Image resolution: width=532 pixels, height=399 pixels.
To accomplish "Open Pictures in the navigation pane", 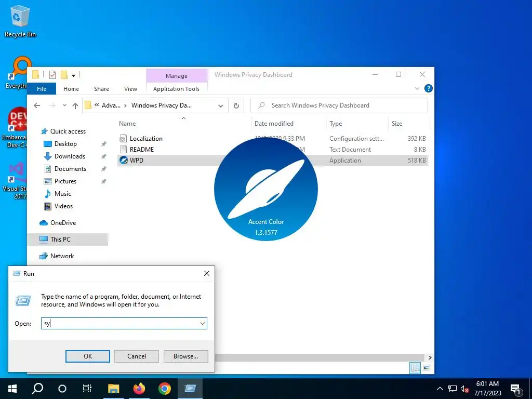I will coord(65,181).
